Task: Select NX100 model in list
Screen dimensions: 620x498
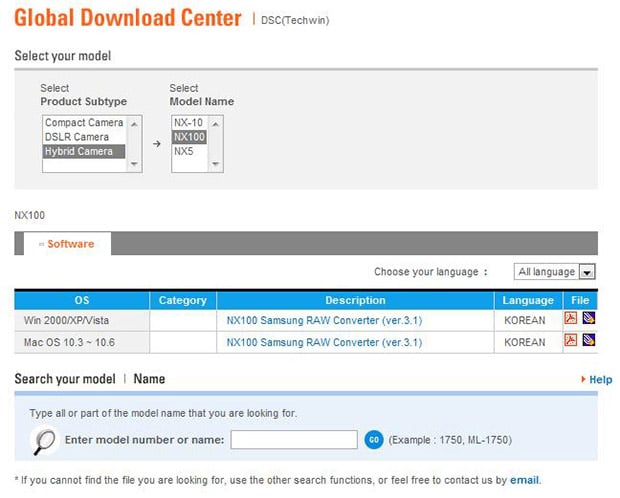Action: [189, 137]
